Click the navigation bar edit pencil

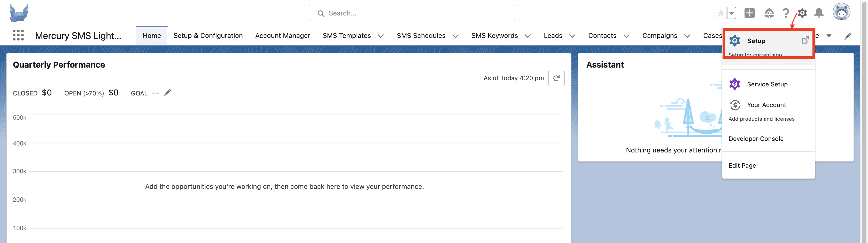click(848, 36)
